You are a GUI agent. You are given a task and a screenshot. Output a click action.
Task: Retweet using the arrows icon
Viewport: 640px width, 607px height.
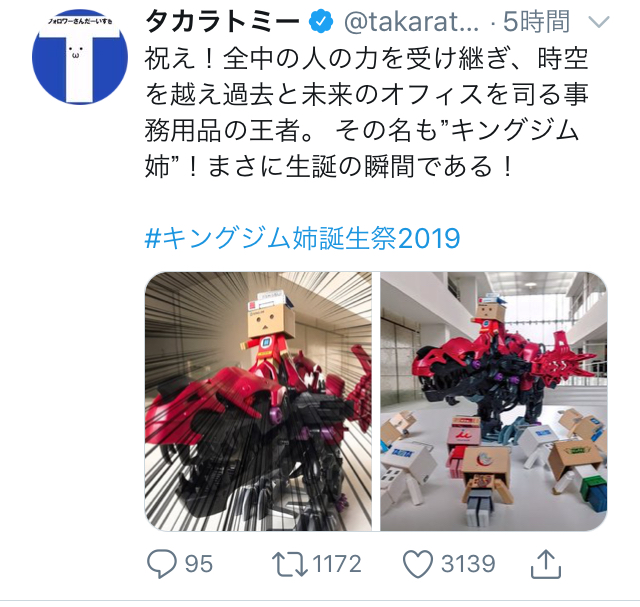(289, 564)
